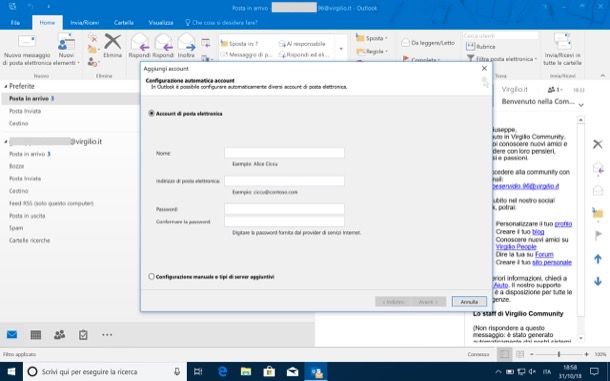Switch to Calendar view in navigation bar

click(x=36, y=335)
